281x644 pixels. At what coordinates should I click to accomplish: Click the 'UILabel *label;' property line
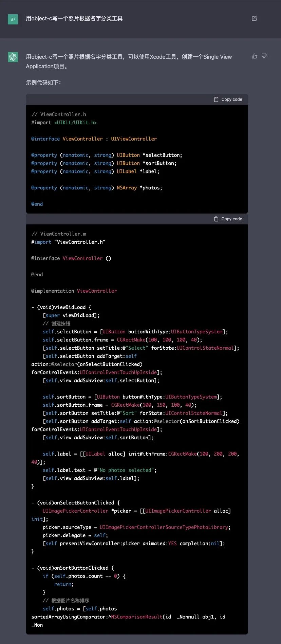click(95, 171)
